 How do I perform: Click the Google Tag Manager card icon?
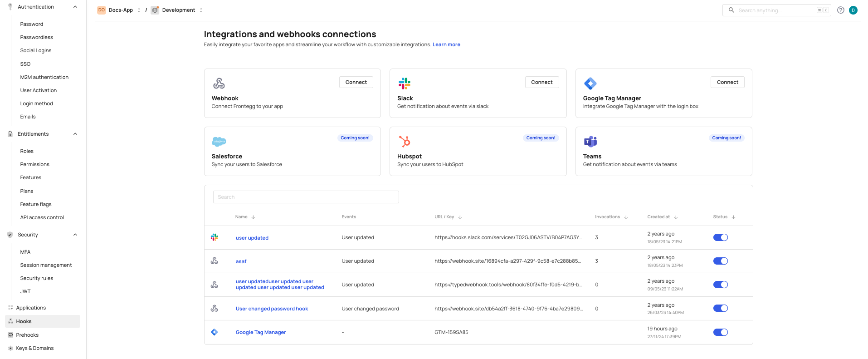[x=590, y=84]
